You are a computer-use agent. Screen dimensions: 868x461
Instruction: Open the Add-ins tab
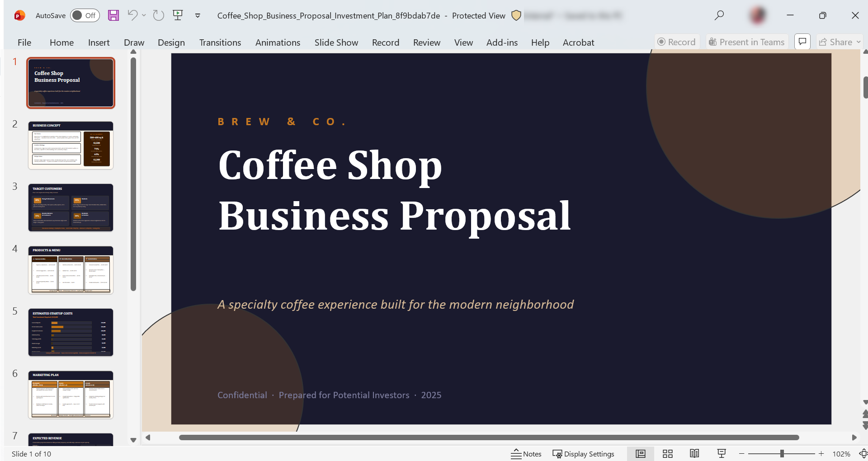click(502, 42)
